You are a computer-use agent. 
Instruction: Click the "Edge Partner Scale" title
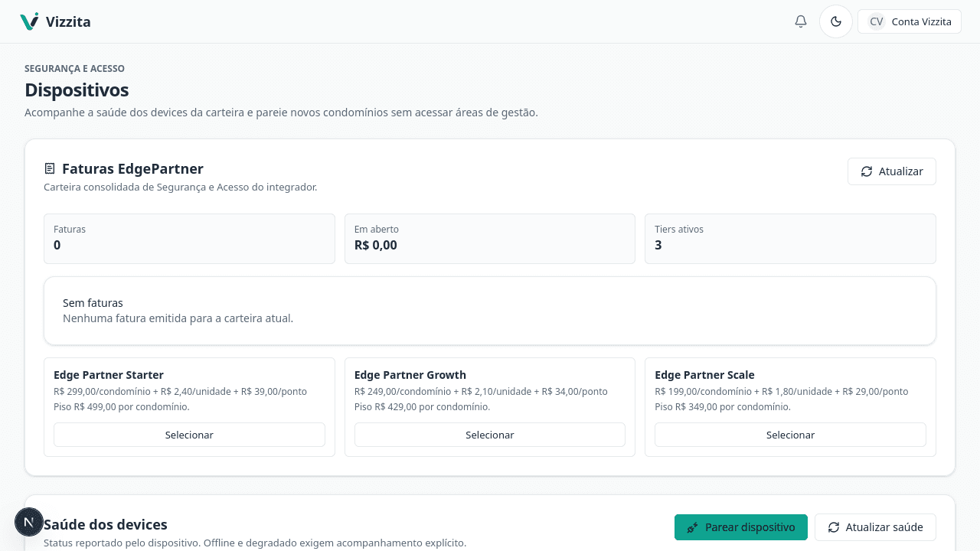[704, 375]
